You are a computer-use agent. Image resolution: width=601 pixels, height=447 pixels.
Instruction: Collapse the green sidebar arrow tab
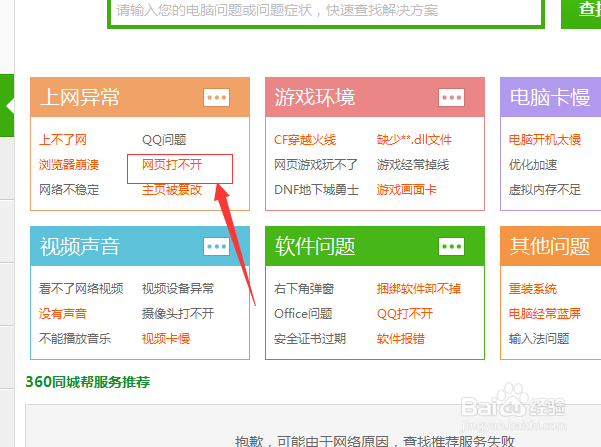pyautogui.click(x=7, y=106)
